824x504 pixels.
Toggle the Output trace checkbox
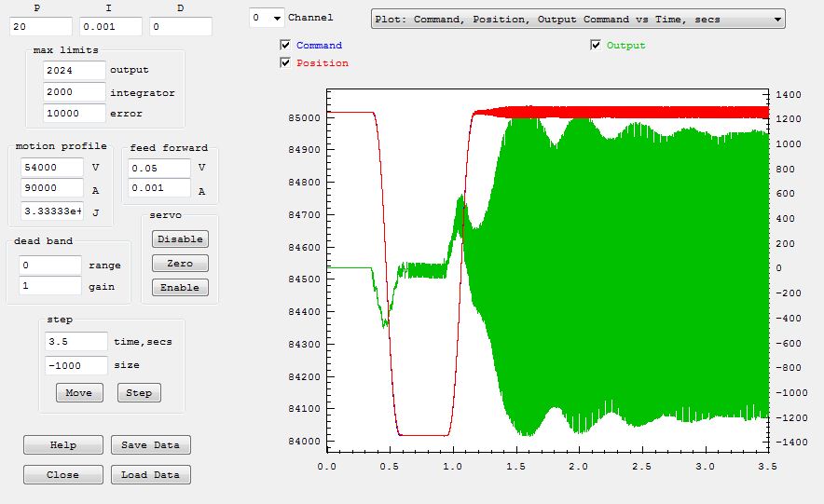596,46
